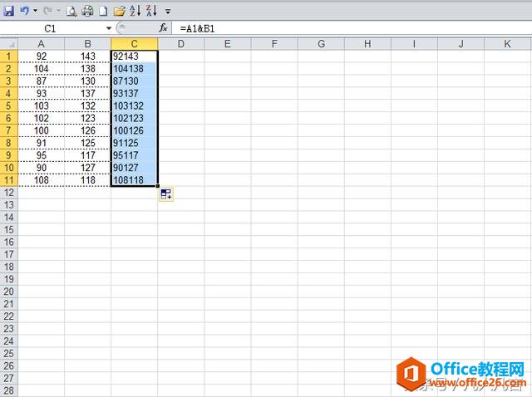Click the Open folder icon
Screen dimensions: 532x397
click(x=119, y=11)
